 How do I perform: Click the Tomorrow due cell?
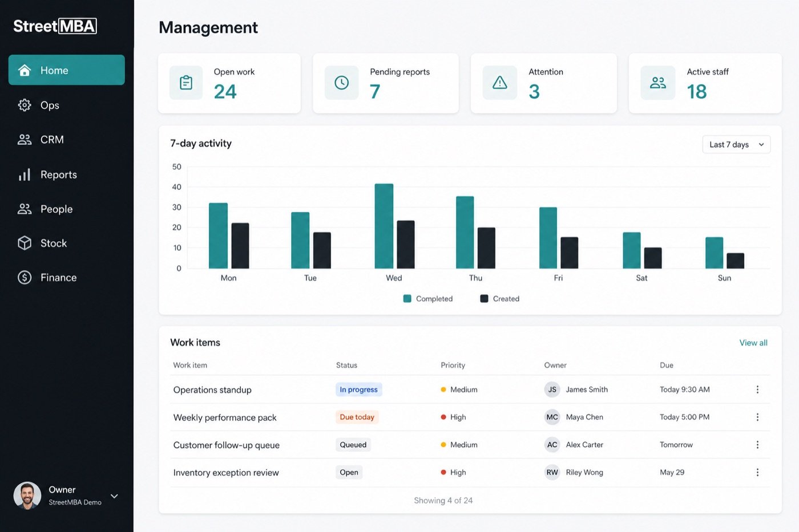pyautogui.click(x=676, y=445)
